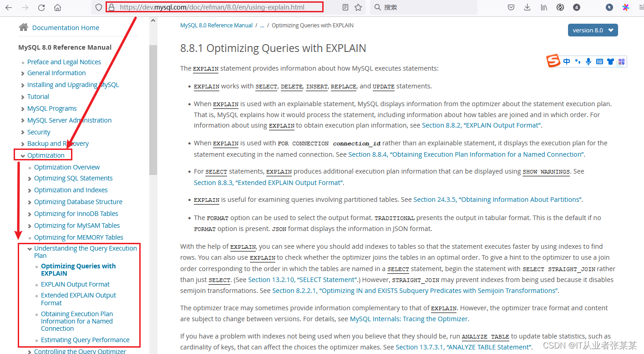Click the breadcrumb ellipsis link
This screenshot has width=644, height=354.
(x=262, y=26)
